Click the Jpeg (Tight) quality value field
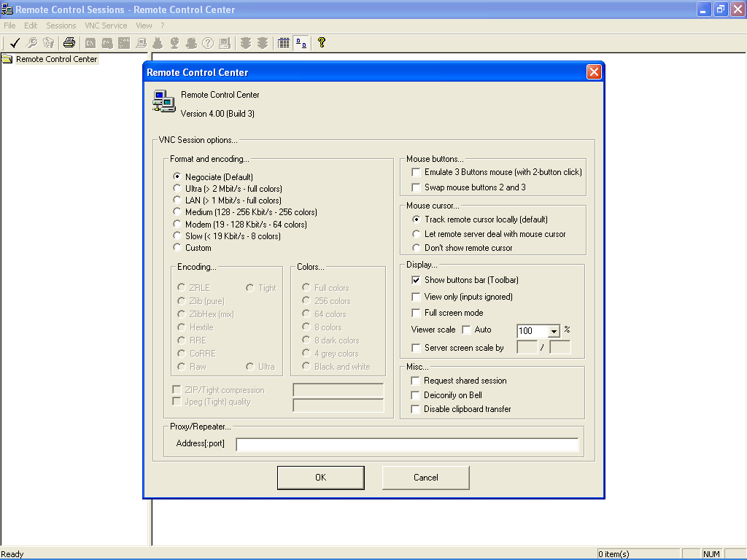 pos(338,405)
